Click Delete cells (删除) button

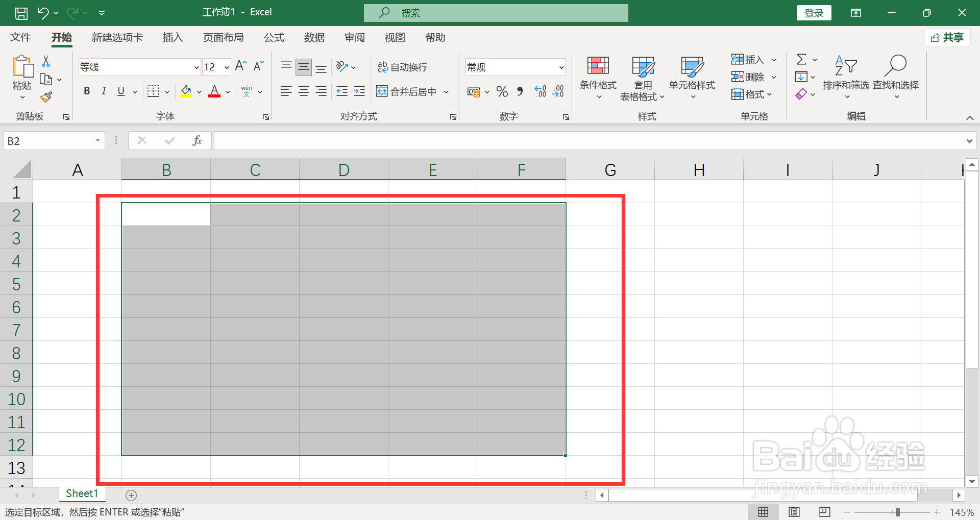click(x=748, y=77)
